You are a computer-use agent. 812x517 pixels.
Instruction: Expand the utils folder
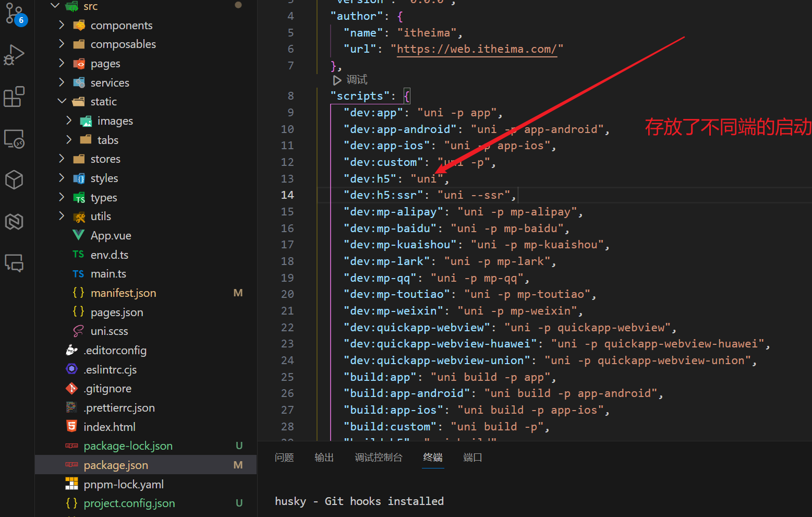point(62,216)
